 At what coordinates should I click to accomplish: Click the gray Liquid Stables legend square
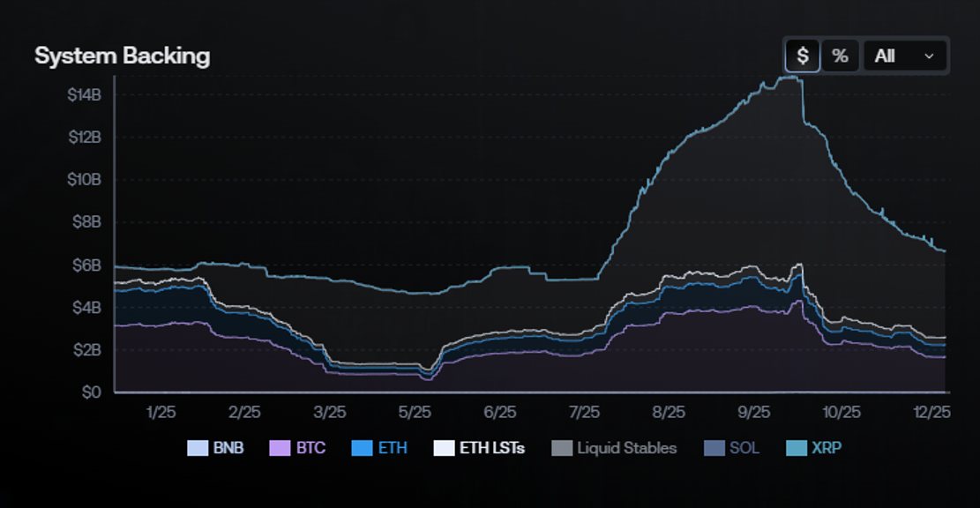pos(562,448)
